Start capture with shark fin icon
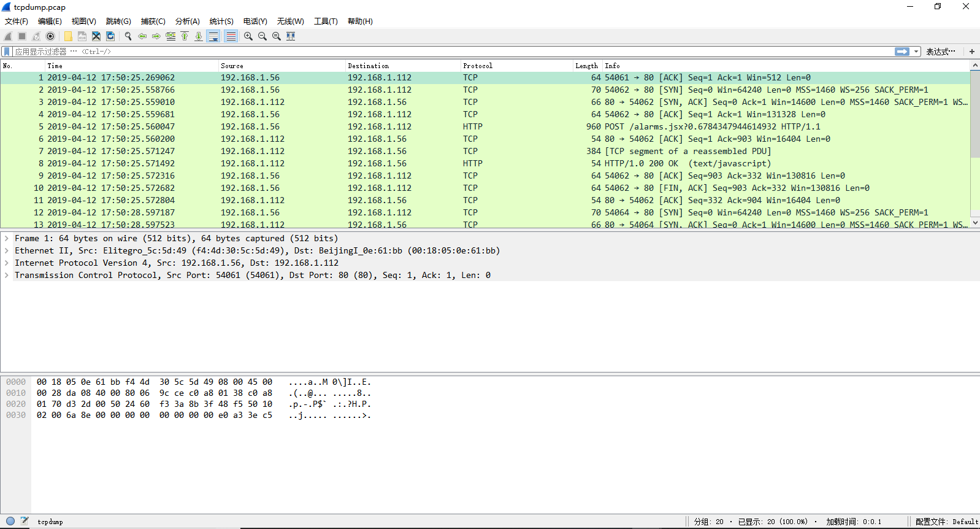This screenshot has width=980, height=529. point(8,36)
